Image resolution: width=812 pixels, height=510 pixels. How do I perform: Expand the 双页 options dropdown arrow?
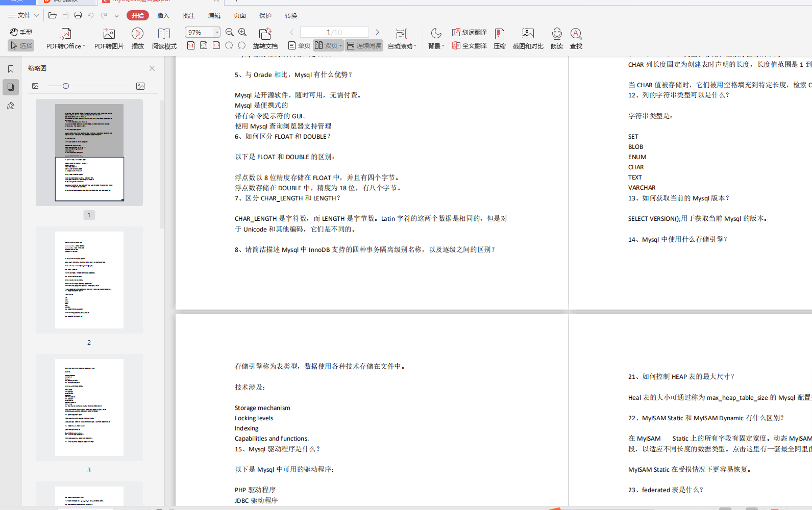pos(340,45)
